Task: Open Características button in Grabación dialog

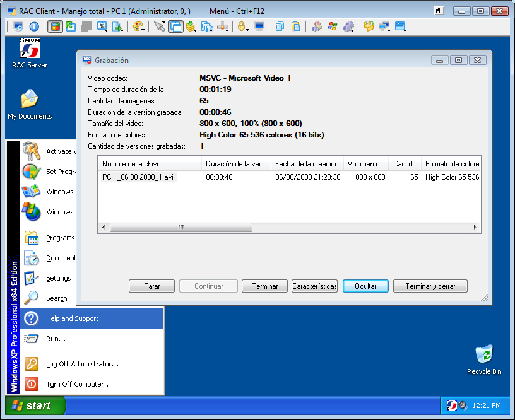Action: coord(315,286)
